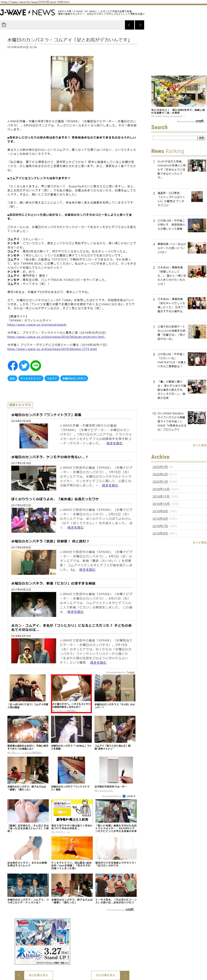Screen dimensions: 207x980
Task: Click the コムアイ tag
Action: pyautogui.click(x=52, y=379)
